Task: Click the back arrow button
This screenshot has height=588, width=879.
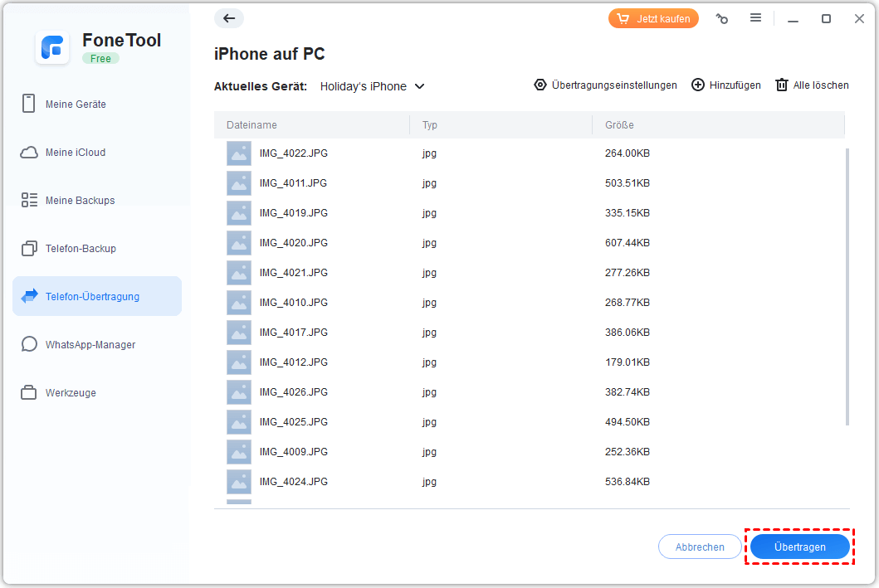Action: 229,18
